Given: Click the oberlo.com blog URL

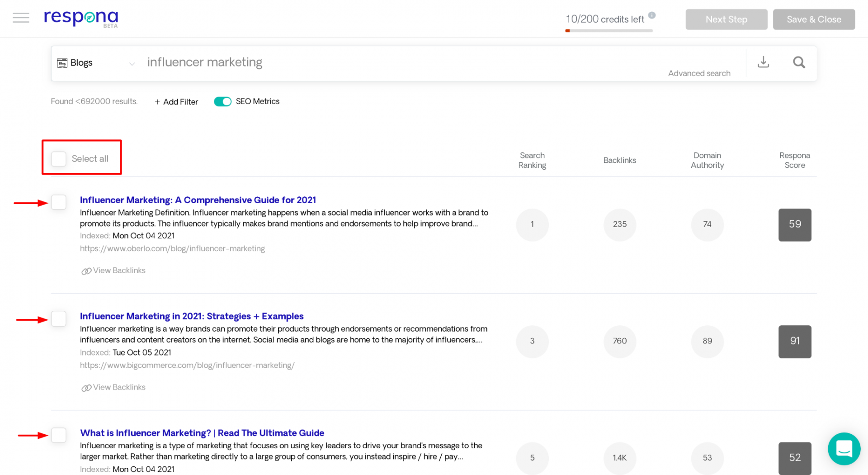Looking at the screenshot, I should coord(172,248).
